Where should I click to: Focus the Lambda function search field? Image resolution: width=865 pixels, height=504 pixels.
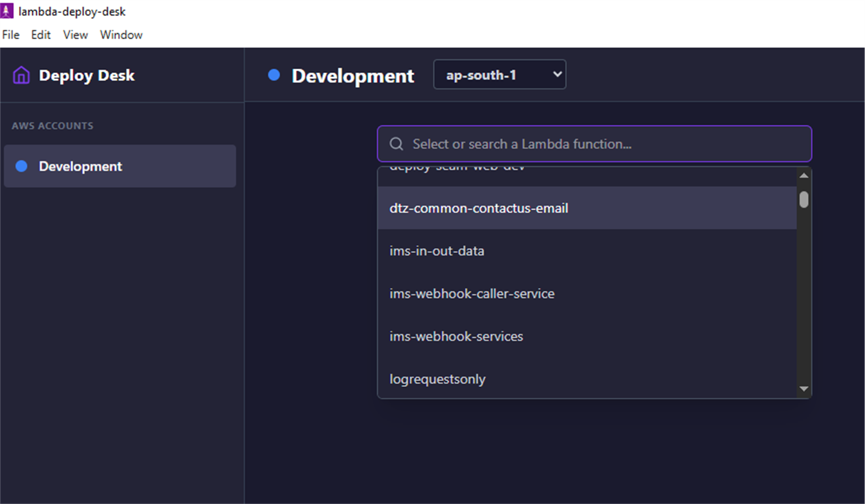595,143
